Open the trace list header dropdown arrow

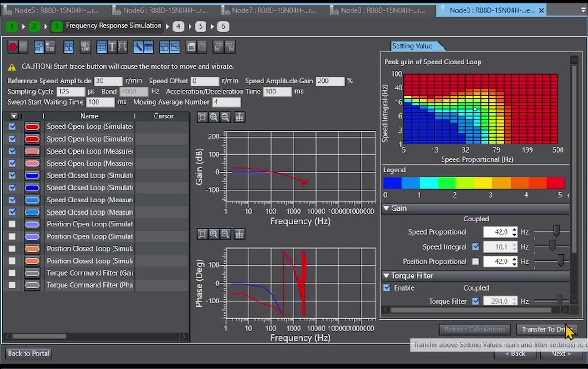pos(14,116)
